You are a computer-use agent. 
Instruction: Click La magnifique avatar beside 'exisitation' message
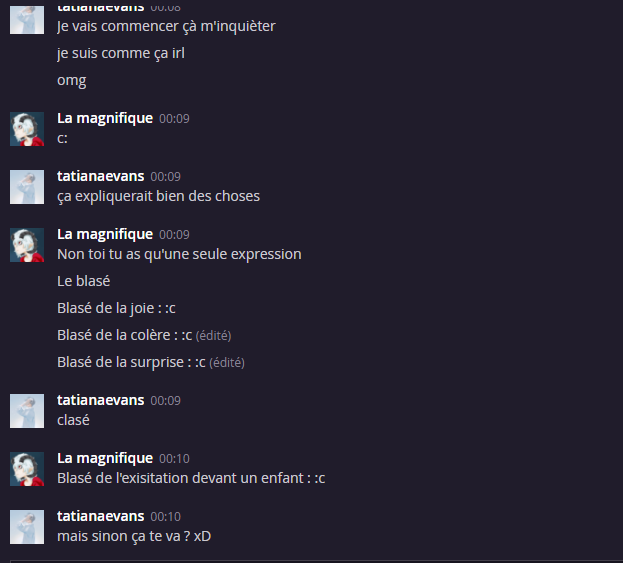coord(27,469)
